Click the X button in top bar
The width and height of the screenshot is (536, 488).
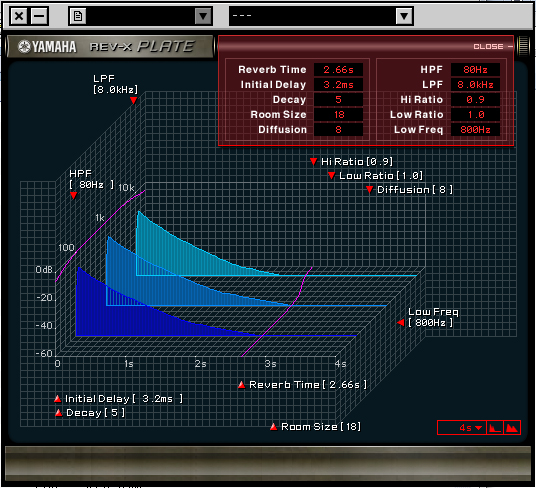pos(19,16)
